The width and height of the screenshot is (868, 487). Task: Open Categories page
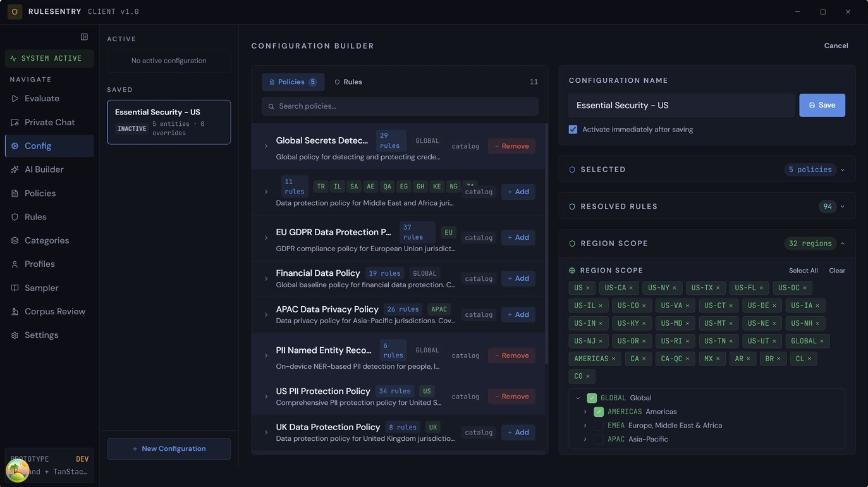[x=49, y=240]
